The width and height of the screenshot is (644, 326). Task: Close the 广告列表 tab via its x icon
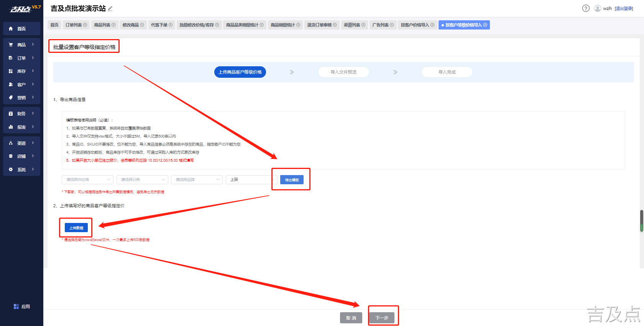tap(392, 25)
